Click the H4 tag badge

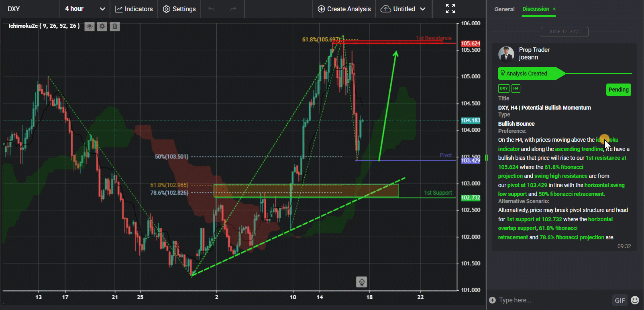pyautogui.click(x=516, y=88)
